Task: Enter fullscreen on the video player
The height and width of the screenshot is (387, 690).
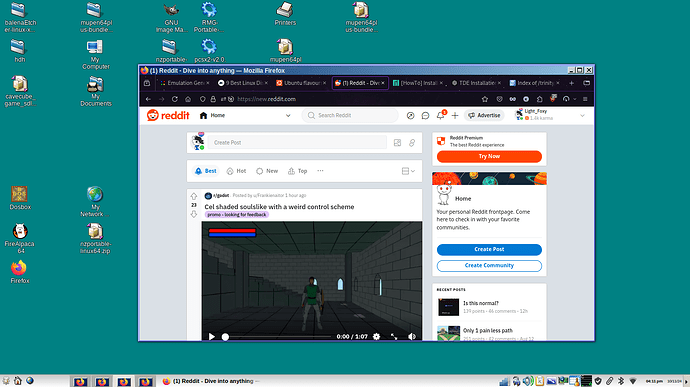Action: [x=394, y=336]
